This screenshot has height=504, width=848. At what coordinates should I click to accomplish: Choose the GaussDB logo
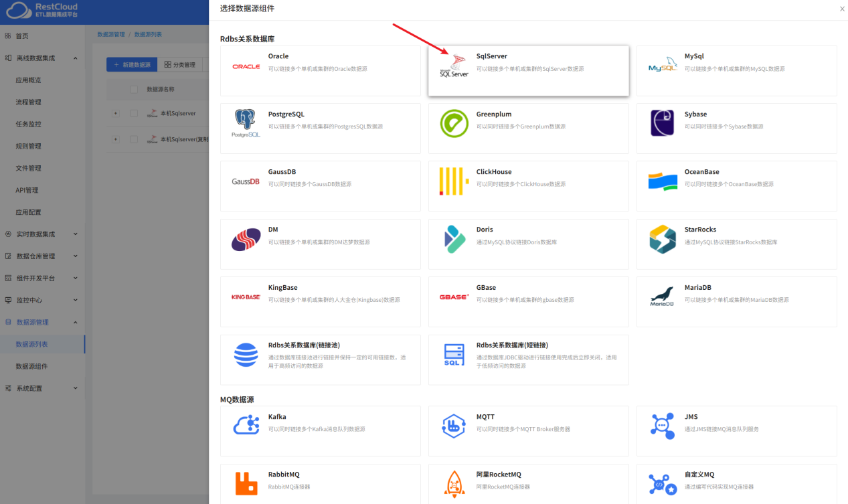pos(246,181)
